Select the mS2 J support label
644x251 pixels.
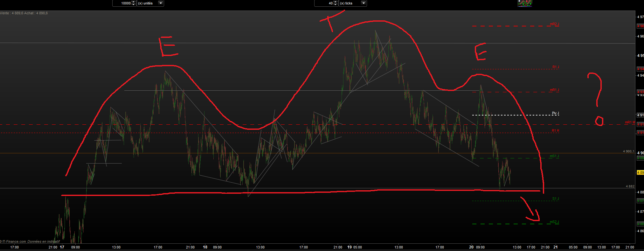pyautogui.click(x=554, y=222)
